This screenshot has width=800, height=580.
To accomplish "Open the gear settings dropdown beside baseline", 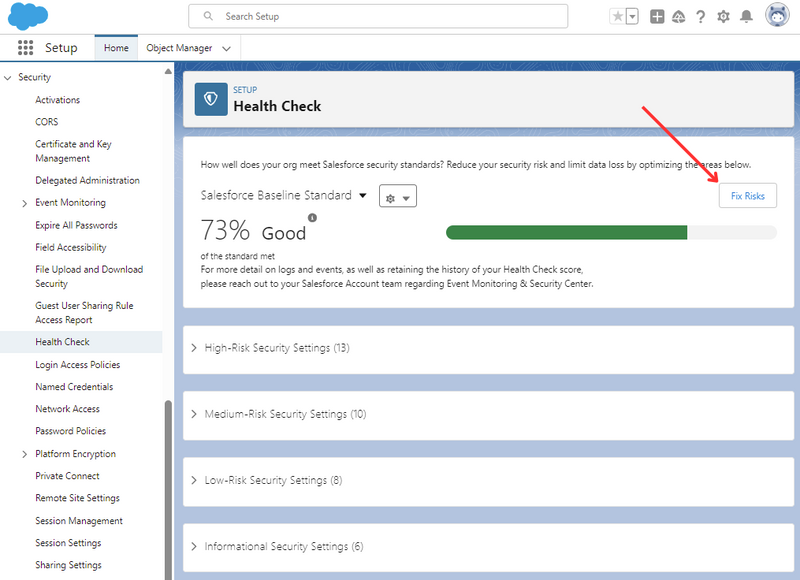I will click(397, 196).
